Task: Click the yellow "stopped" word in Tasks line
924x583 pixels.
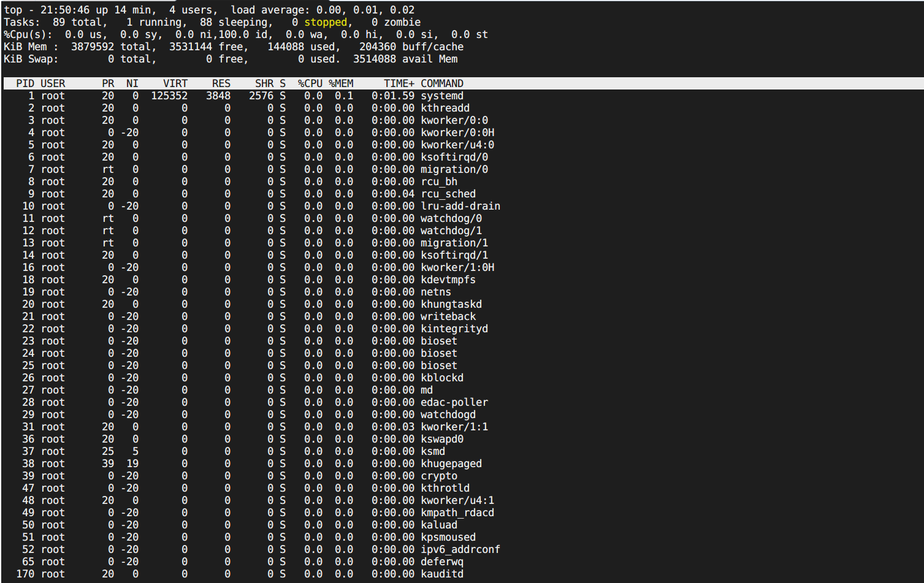Action: [x=326, y=22]
